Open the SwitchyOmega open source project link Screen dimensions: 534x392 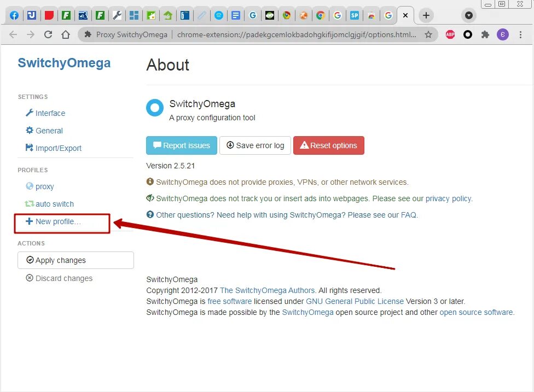pos(307,312)
